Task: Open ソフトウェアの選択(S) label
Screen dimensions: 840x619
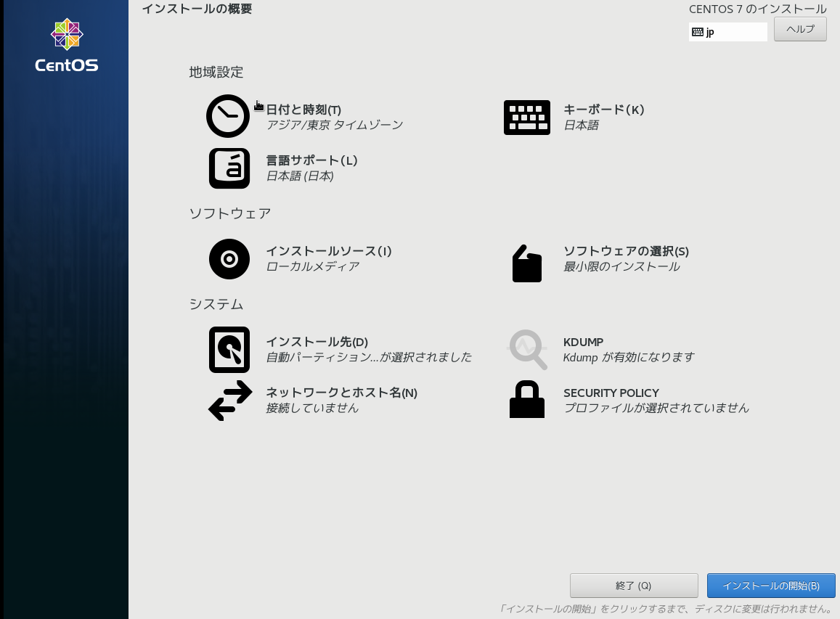Action: pyautogui.click(x=626, y=251)
